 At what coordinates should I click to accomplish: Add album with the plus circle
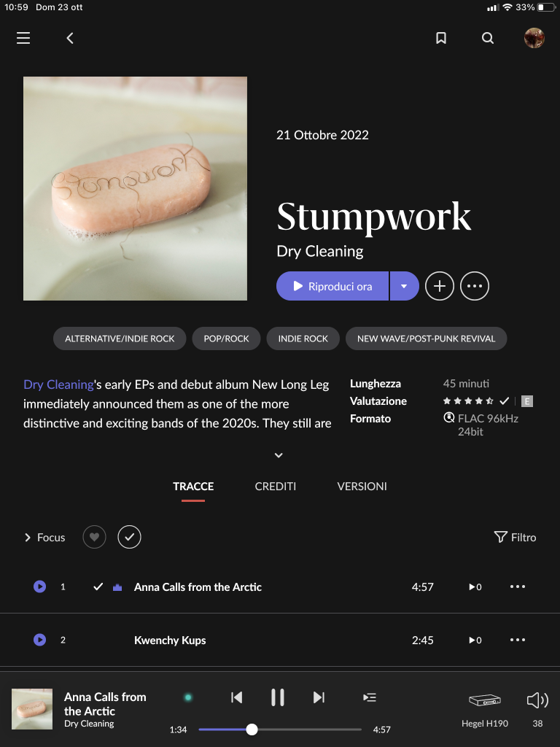click(439, 286)
